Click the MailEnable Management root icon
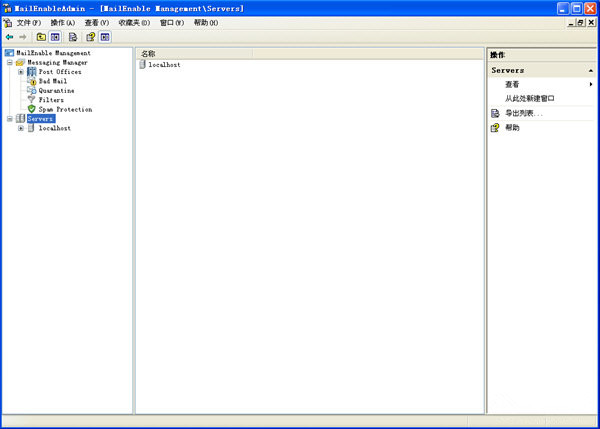This screenshot has width=600, height=429. (x=9, y=53)
